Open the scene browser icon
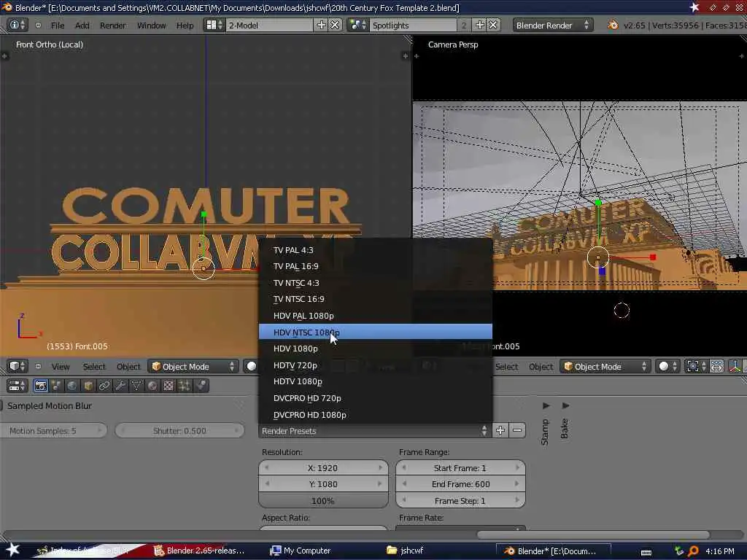 pos(357,25)
